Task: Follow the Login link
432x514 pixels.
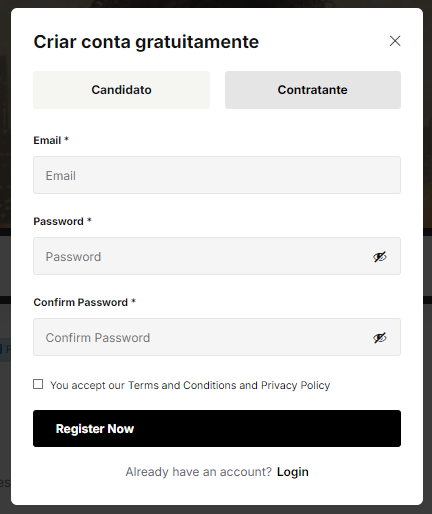Action: click(293, 472)
